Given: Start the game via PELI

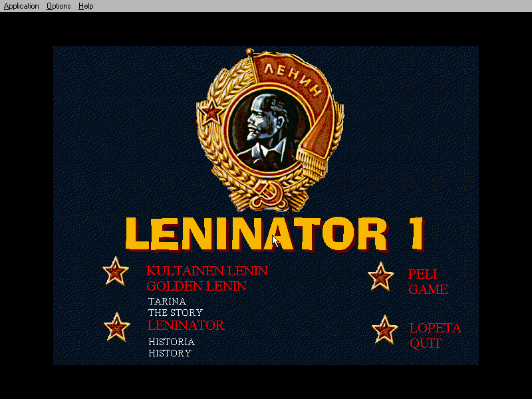Looking at the screenshot, I should tap(422, 274).
